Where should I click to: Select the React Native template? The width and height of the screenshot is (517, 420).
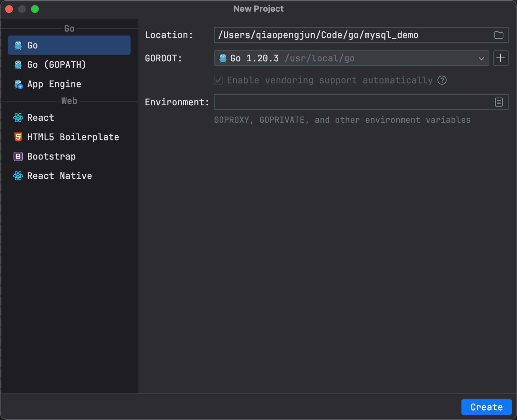69,176
